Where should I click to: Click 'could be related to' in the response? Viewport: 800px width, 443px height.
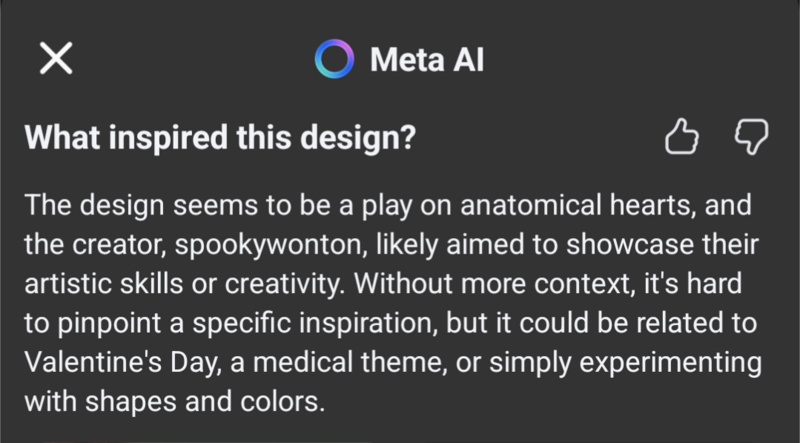[638, 323]
